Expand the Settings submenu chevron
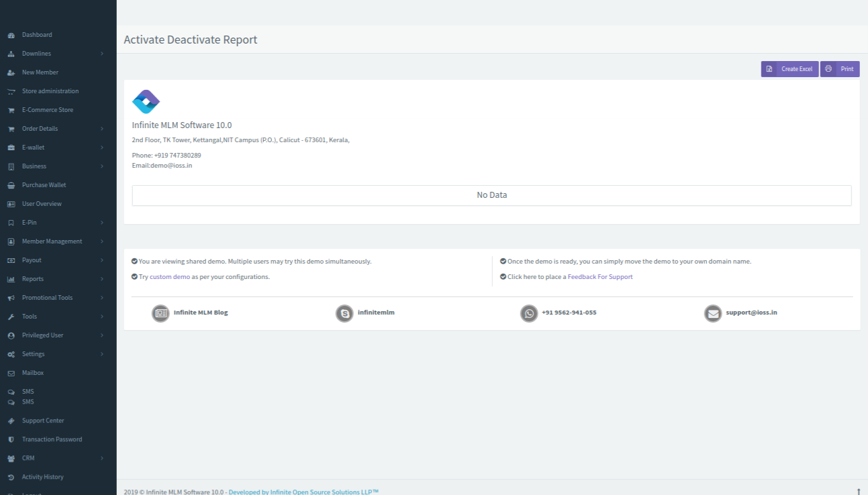Viewport: 868px width, 495px height. (x=102, y=354)
